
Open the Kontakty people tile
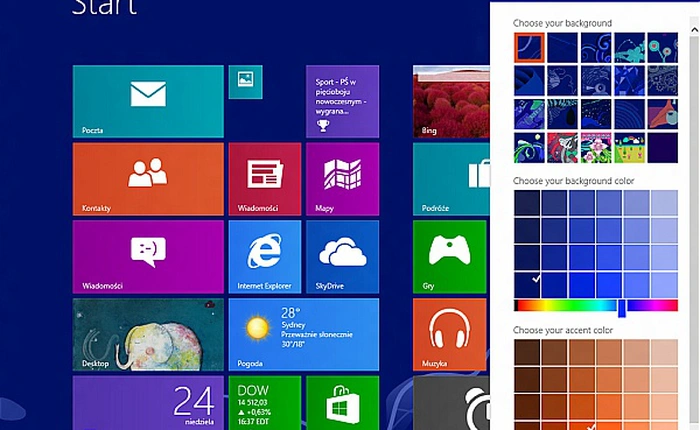[x=148, y=179]
